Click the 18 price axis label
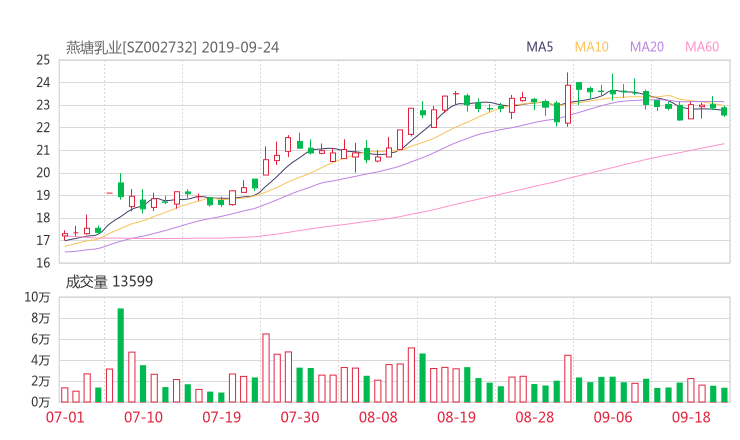Viewport: 740px width, 440px height. pos(43,218)
